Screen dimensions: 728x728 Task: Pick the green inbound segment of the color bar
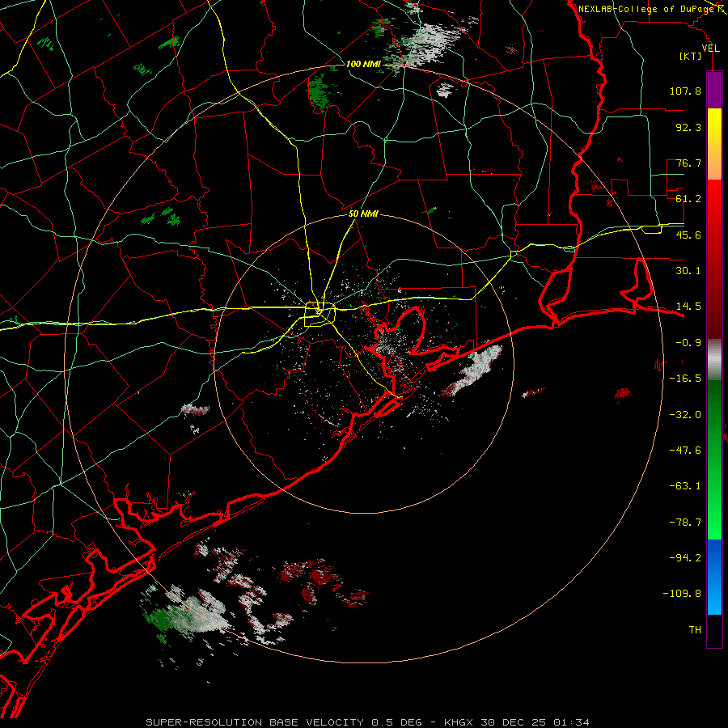pos(714,459)
